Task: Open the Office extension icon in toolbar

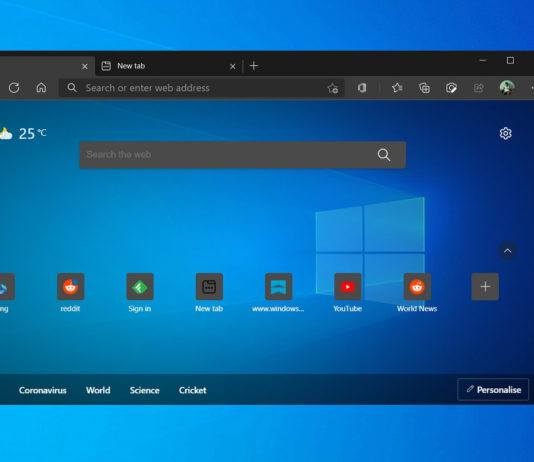Action: pos(362,88)
